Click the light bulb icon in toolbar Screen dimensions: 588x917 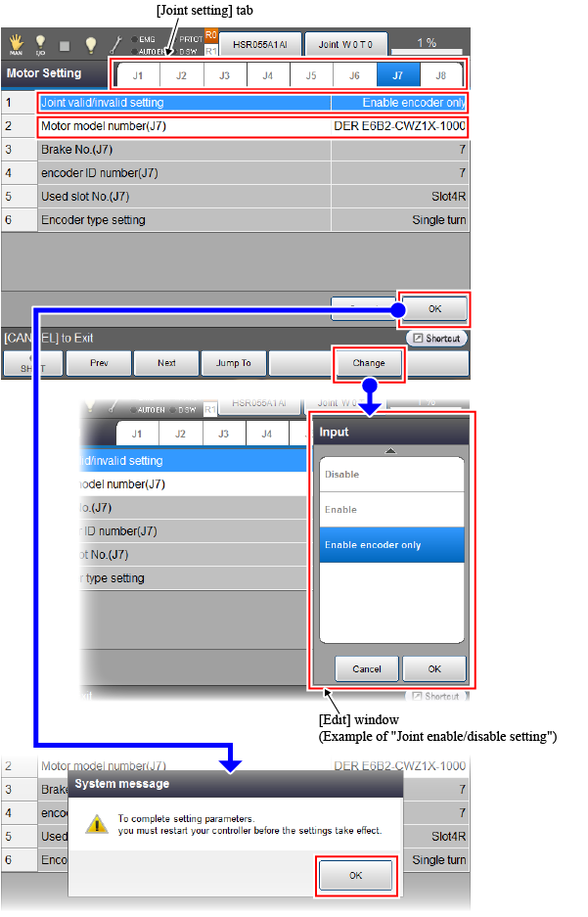pos(90,45)
